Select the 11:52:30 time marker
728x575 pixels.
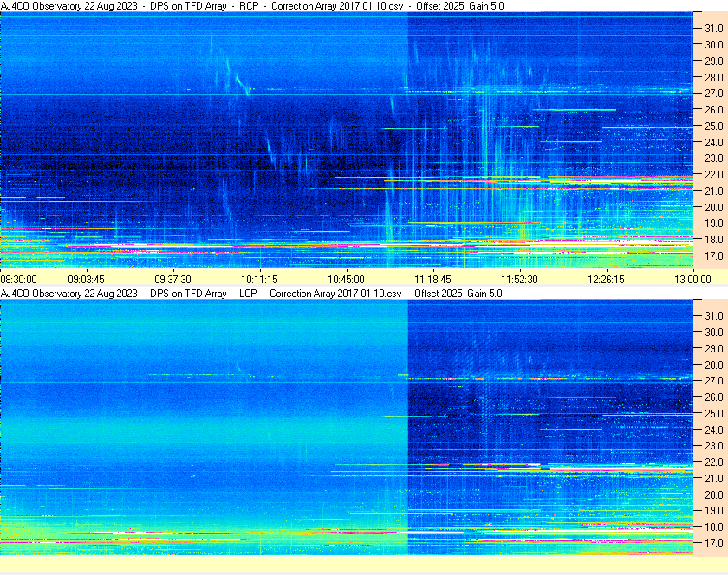520,279
